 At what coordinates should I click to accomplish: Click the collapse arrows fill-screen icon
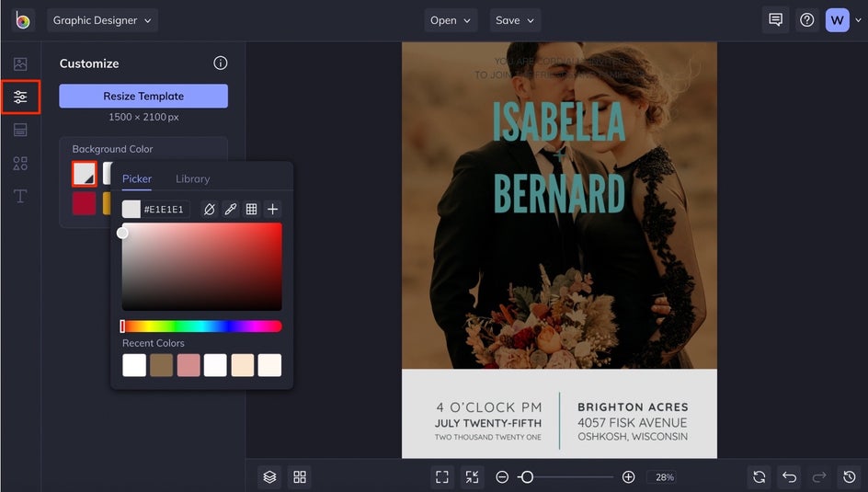[x=472, y=477]
